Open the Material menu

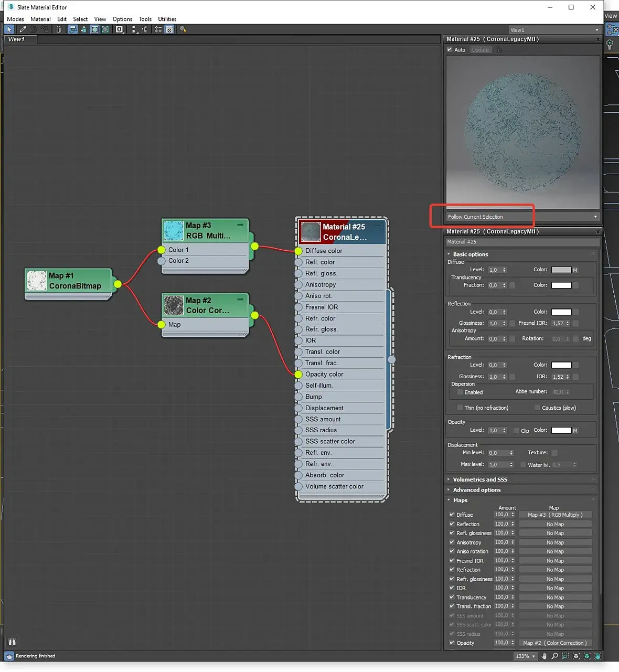point(40,19)
